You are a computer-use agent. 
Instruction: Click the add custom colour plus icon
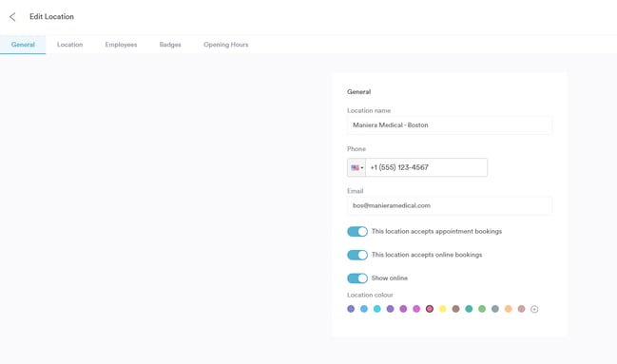[534, 309]
